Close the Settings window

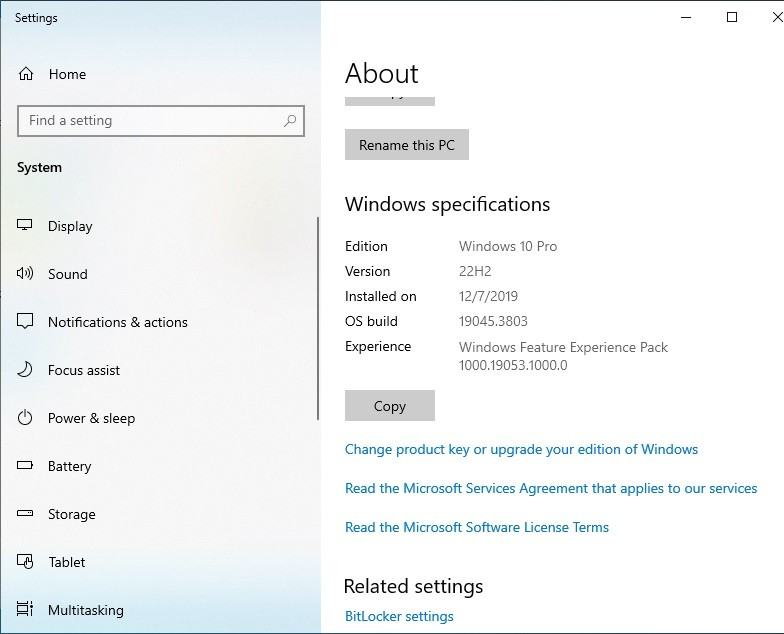776,18
